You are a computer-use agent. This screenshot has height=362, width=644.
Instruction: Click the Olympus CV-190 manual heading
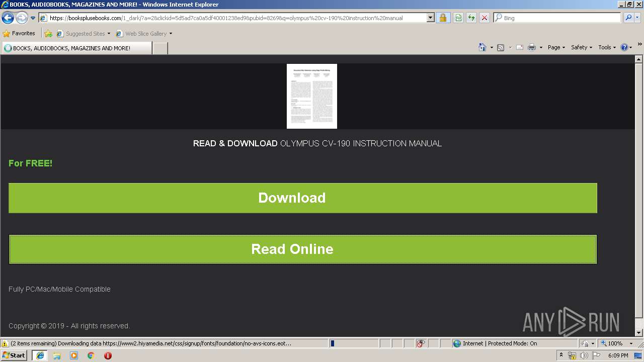click(x=317, y=143)
